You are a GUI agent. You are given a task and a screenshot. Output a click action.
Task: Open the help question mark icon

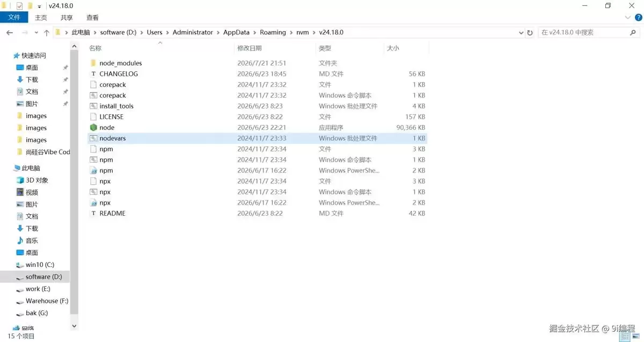(x=639, y=18)
